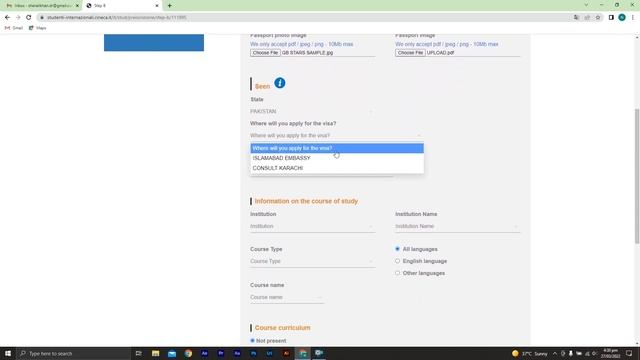Select the Other languages radio button
Viewport: 640px width, 360px height.
point(397,273)
